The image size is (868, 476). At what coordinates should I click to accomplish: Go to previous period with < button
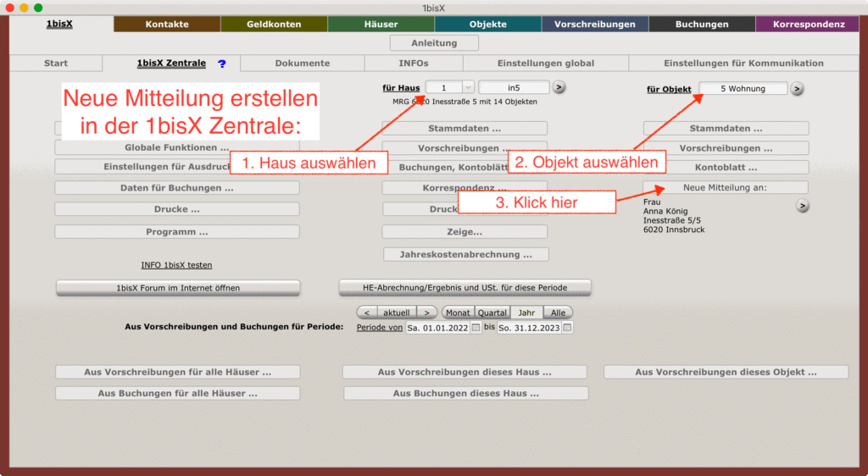click(366, 313)
